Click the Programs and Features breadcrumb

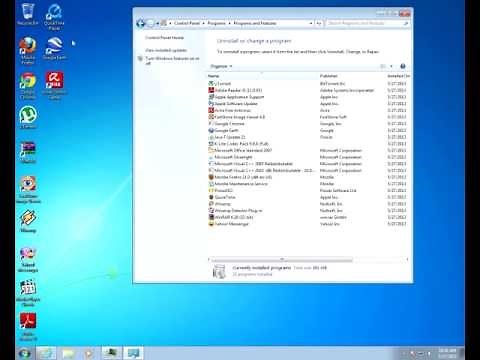click(255, 23)
